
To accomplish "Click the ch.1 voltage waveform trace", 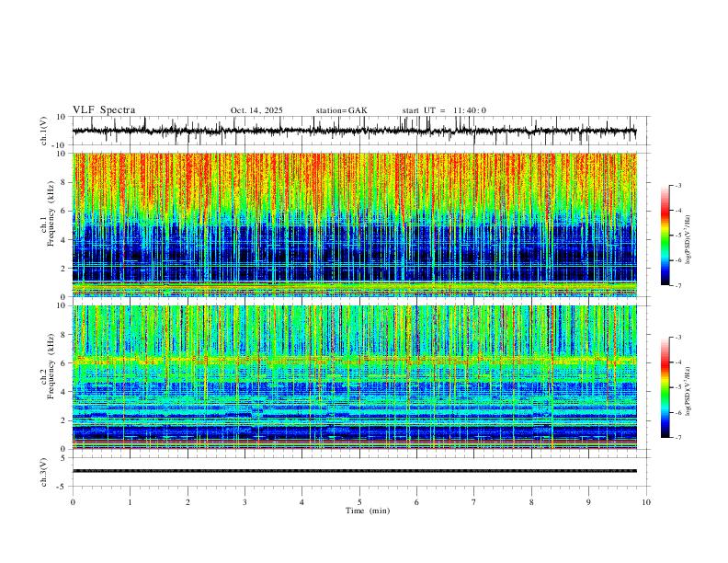I will pyautogui.click(x=354, y=131).
